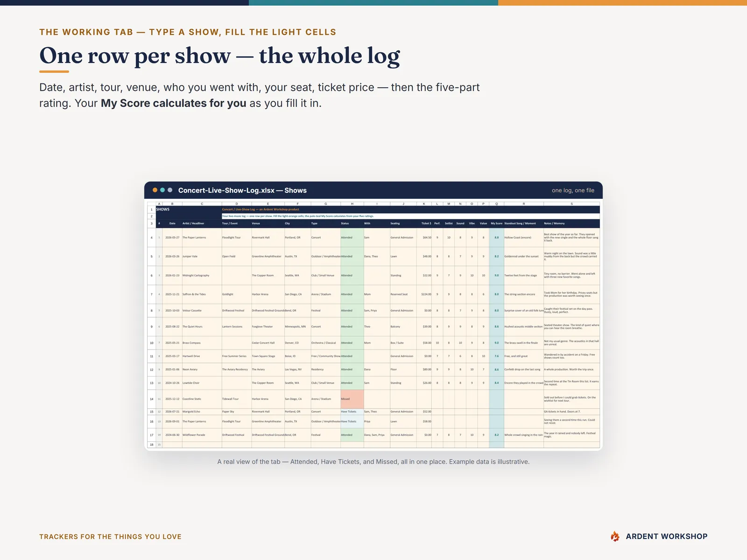The height and width of the screenshot is (560, 747).
Task: Click the Midnight Cartography artist cell
Action: 202,275
